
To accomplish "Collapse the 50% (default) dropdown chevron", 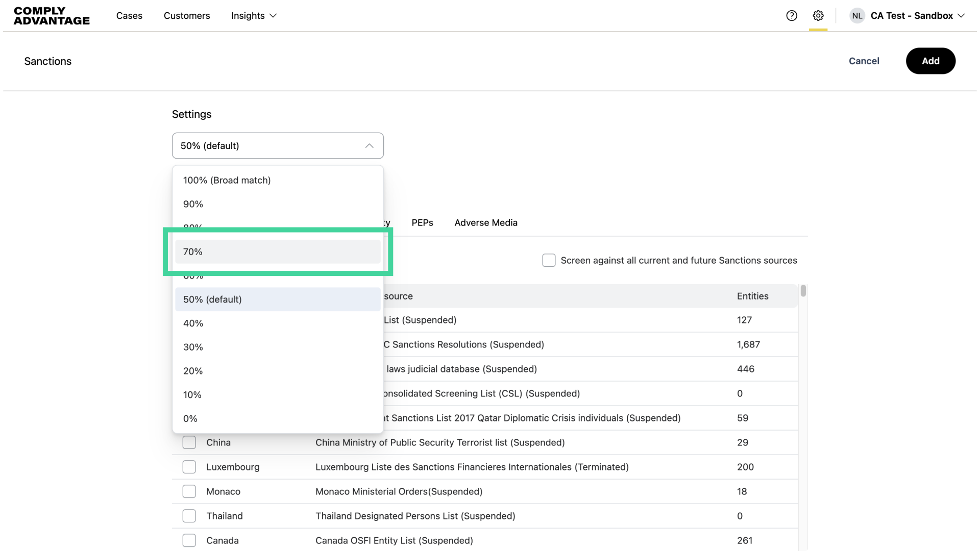I will point(369,146).
